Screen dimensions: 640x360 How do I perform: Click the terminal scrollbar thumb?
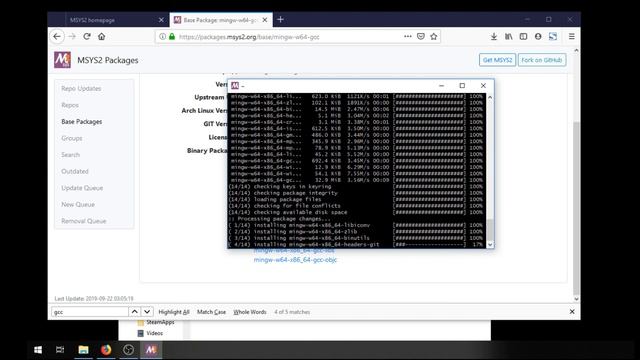pyautogui.click(x=490, y=229)
